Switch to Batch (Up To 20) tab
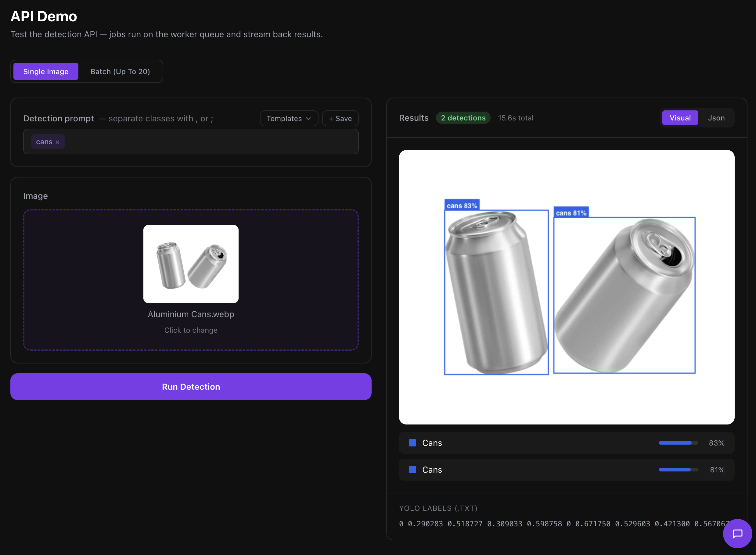The height and width of the screenshot is (555, 756). coord(120,71)
